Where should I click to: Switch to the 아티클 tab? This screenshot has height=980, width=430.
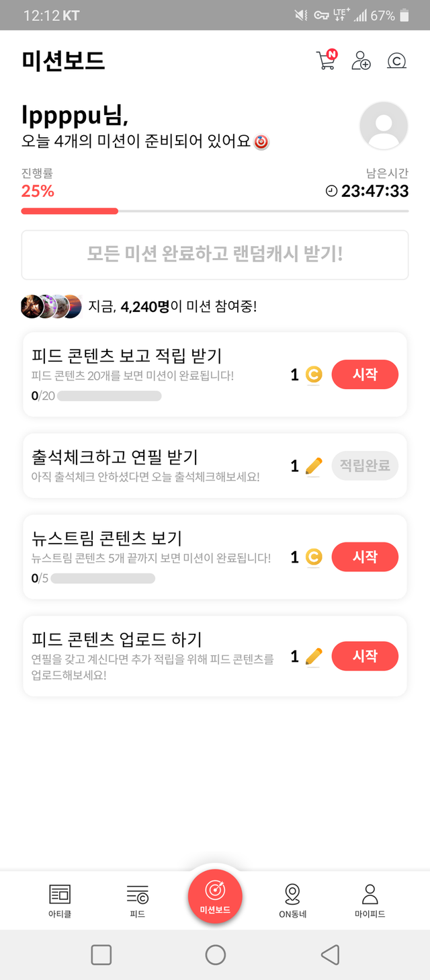pyautogui.click(x=60, y=901)
